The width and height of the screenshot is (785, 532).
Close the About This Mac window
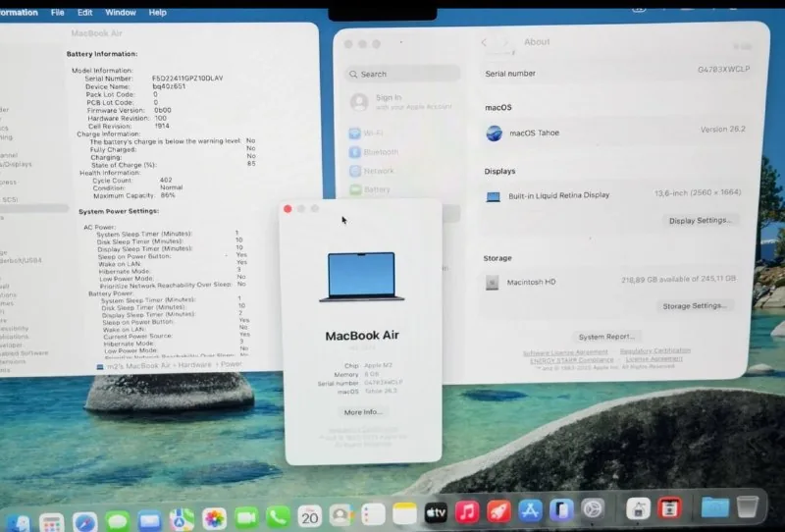pyautogui.click(x=288, y=209)
